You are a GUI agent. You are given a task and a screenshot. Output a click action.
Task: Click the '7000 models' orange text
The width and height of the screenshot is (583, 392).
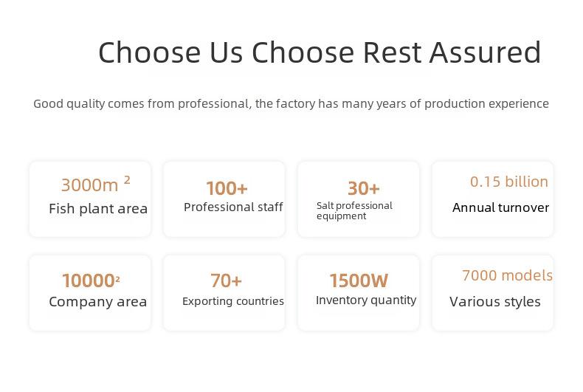pyautogui.click(x=507, y=275)
